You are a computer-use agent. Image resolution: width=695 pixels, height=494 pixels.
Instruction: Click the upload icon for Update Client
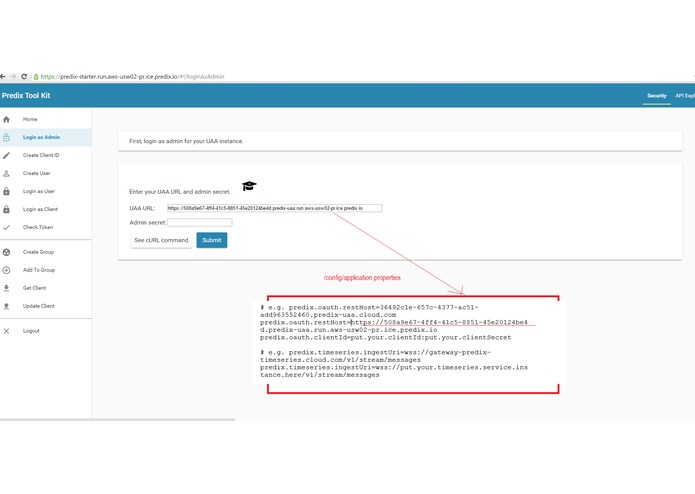point(6,306)
